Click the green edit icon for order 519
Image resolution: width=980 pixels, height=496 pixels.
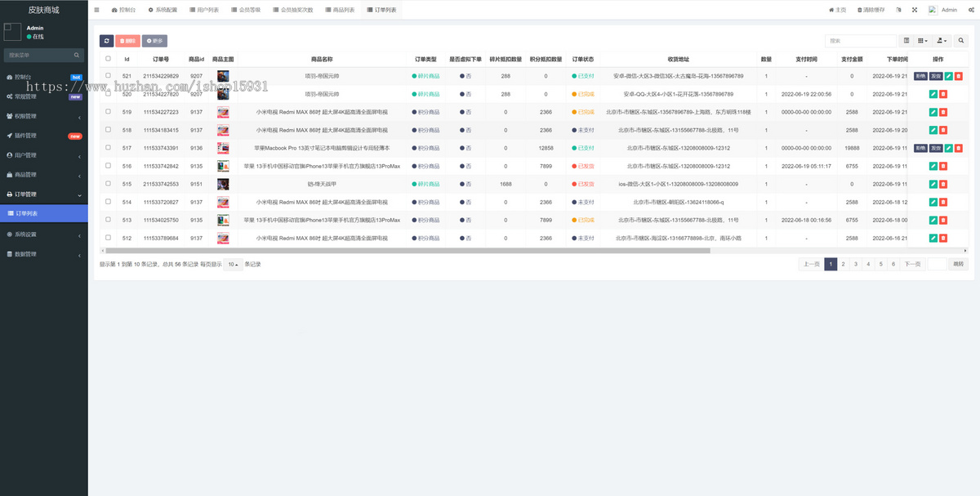coord(933,112)
